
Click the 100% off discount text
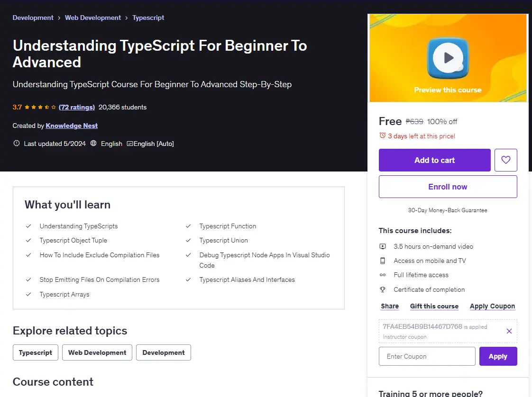(442, 121)
